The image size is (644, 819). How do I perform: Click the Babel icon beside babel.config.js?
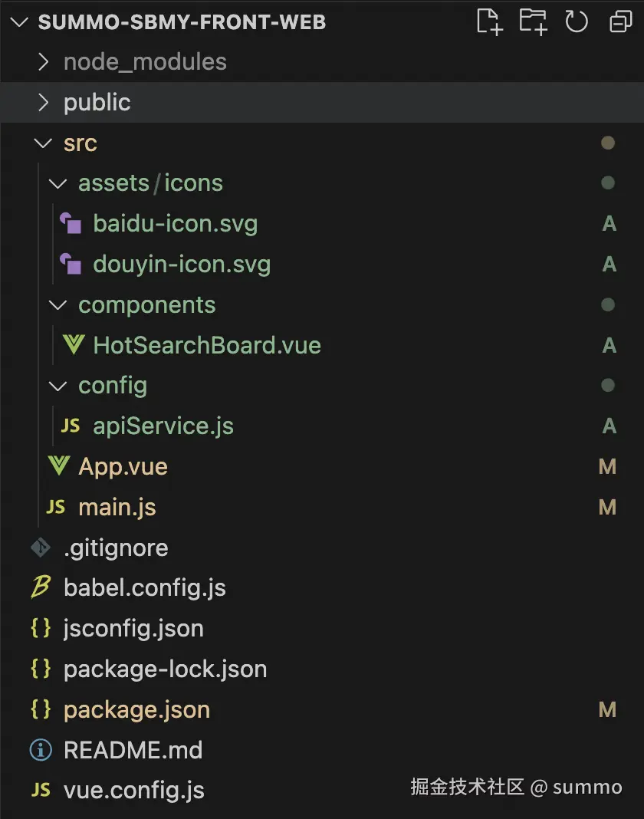click(41, 587)
